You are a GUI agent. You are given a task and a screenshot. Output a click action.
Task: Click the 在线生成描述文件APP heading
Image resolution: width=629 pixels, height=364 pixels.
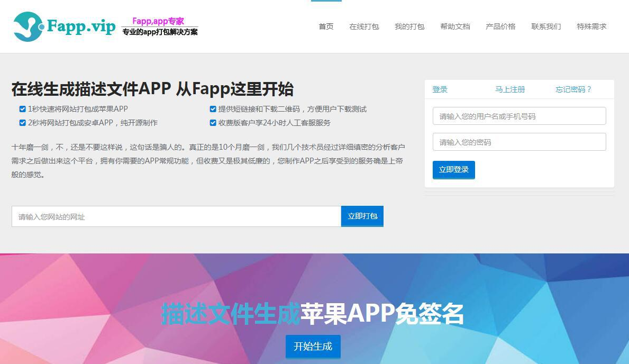tap(152, 89)
